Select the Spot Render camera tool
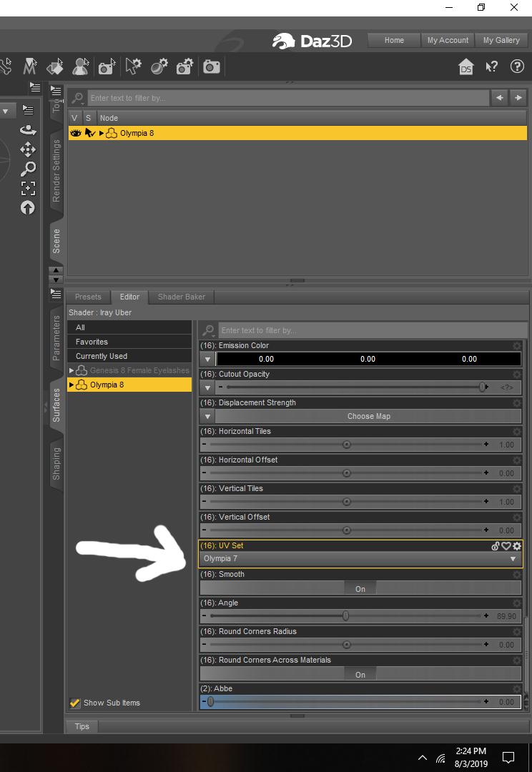 [107, 66]
